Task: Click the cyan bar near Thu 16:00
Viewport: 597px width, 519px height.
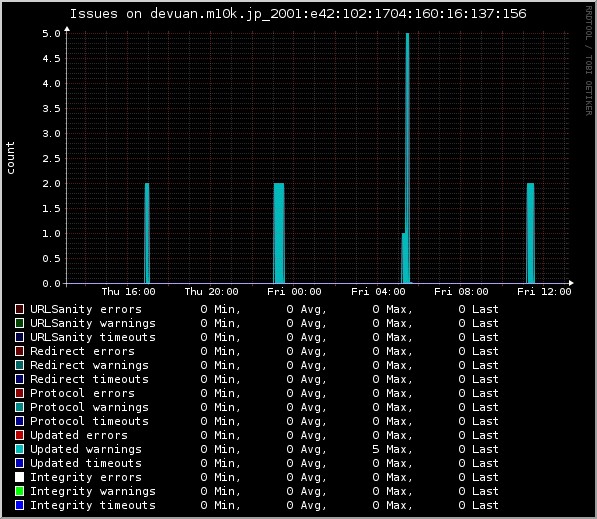Action: 147,233
